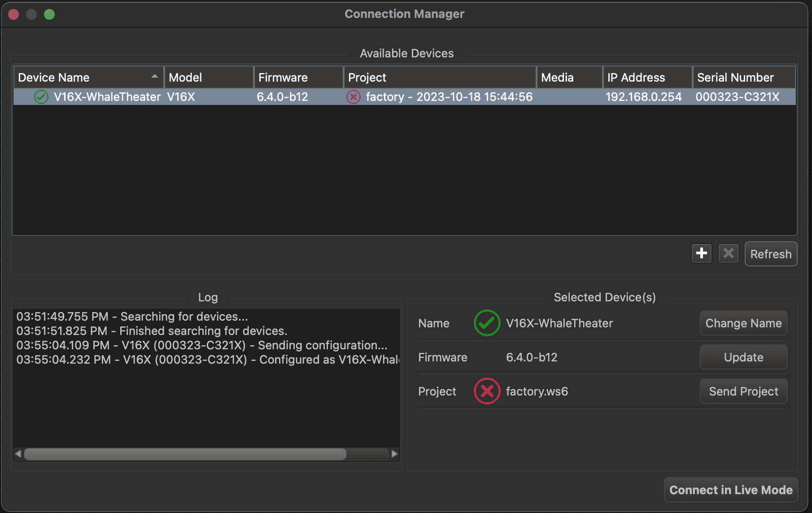Click large green checkmark next to Name
This screenshot has height=513, width=812.
coord(487,323)
